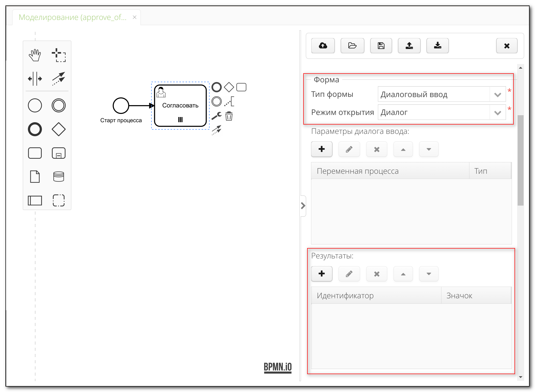Create a start event from the palette
Image resolution: width=535 pixels, height=392 pixels.
pyautogui.click(x=35, y=105)
